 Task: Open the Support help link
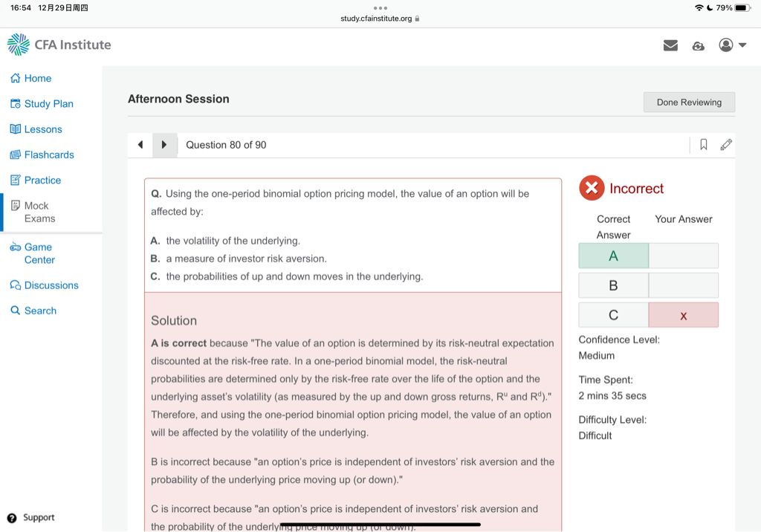pos(38,517)
